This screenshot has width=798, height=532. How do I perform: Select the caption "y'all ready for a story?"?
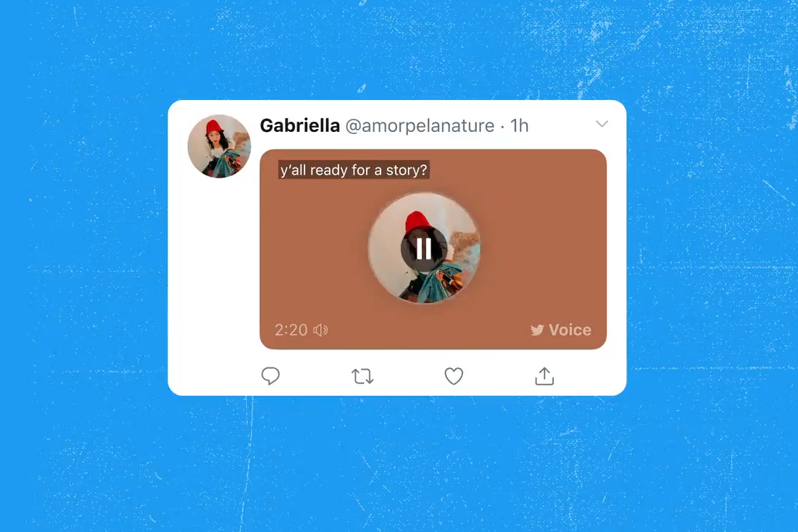pos(354,170)
